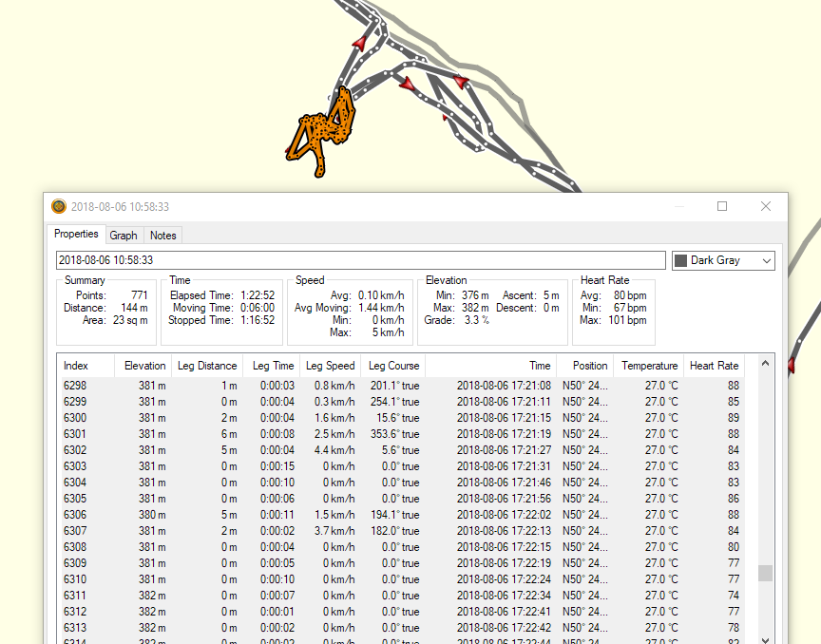This screenshot has width=821, height=644.
Task: Click the 2018-08-06 17:22:02 time cell
Action: (x=504, y=515)
